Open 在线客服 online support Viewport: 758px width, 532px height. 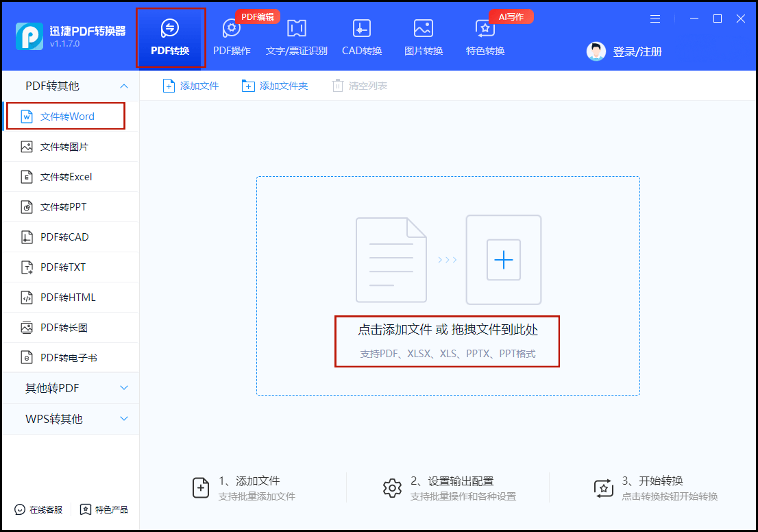(x=38, y=510)
